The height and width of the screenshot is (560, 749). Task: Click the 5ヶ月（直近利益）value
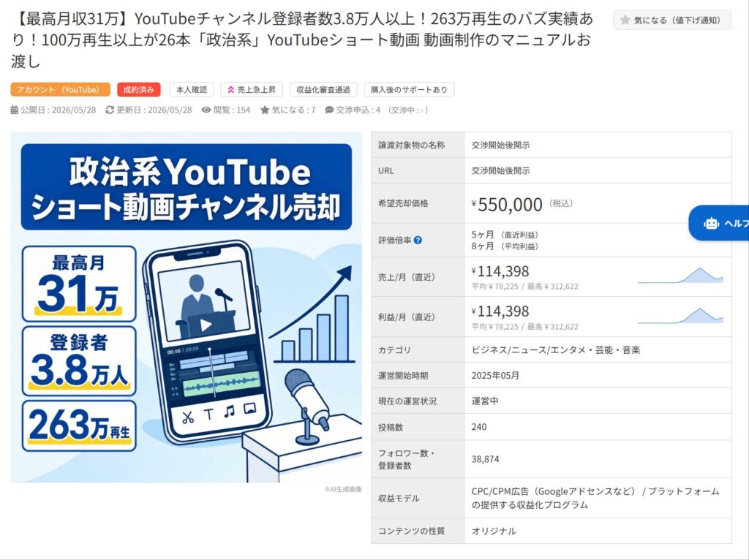(x=505, y=235)
